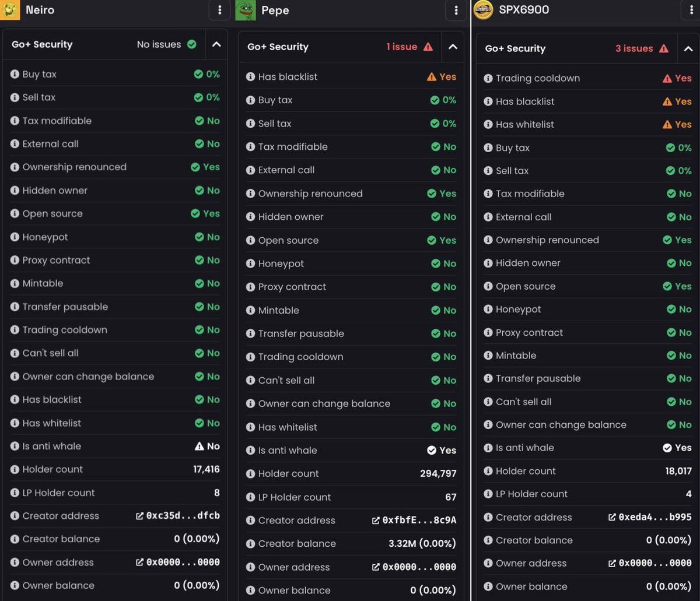Collapse the SPX6900 Go+ Security panel
Image resolution: width=700 pixels, height=601 pixels.
click(x=688, y=48)
